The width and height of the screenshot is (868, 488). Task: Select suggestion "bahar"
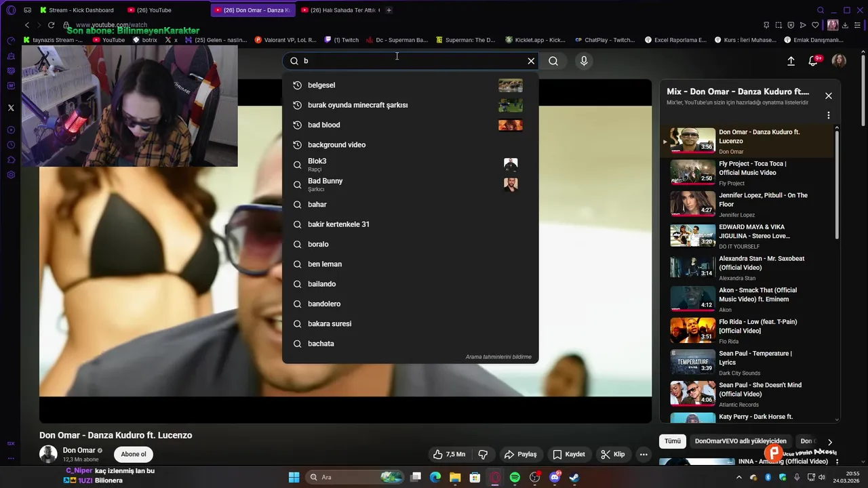click(410, 204)
